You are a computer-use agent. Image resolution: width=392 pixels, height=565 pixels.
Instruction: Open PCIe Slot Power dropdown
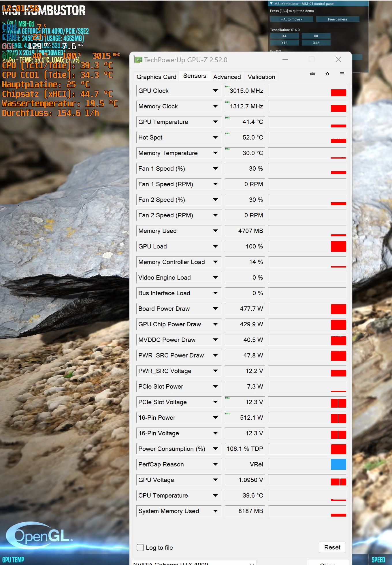point(215,387)
